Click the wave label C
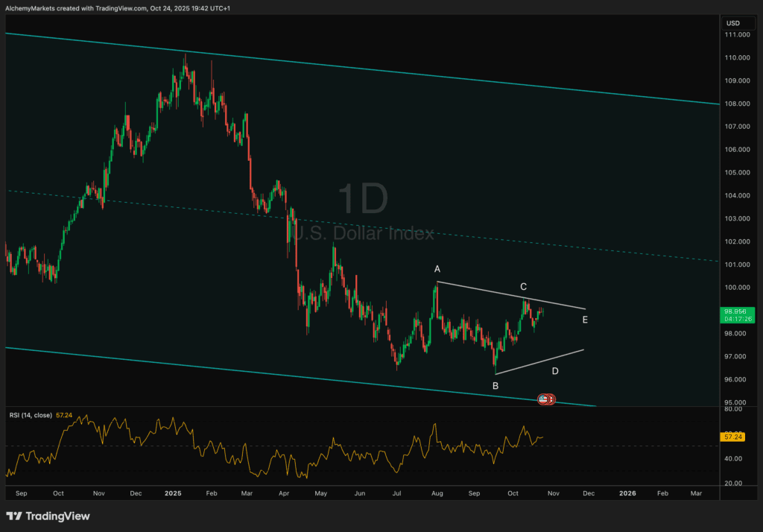Screen dimensions: 763x532 [x=524, y=287]
